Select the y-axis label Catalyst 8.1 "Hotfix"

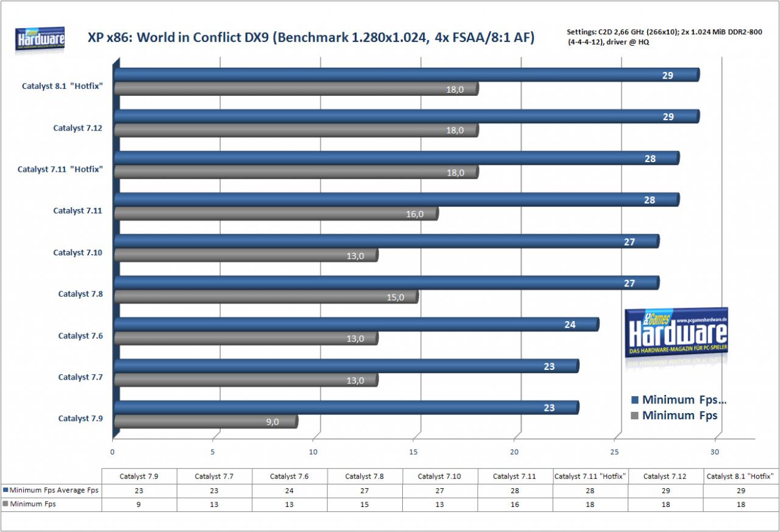pos(62,86)
